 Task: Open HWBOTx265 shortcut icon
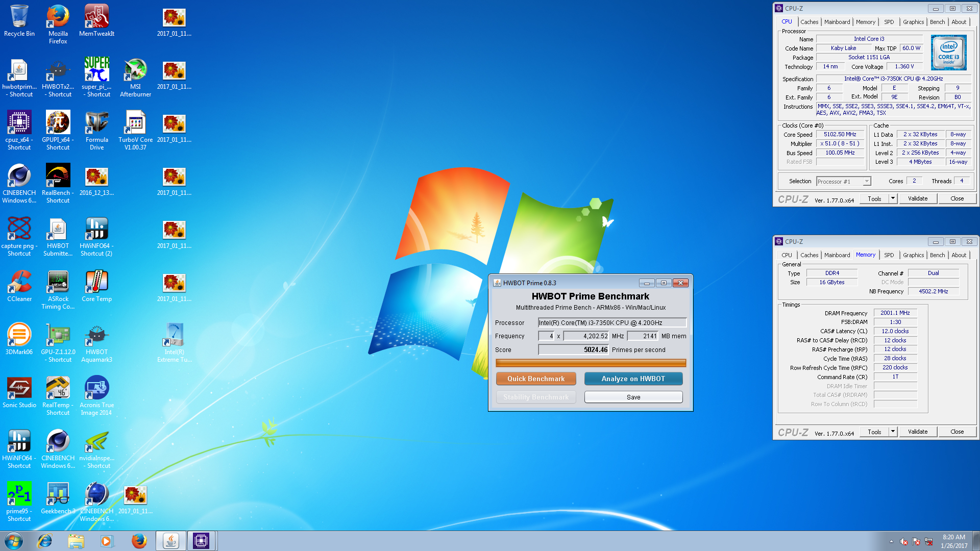pyautogui.click(x=58, y=78)
